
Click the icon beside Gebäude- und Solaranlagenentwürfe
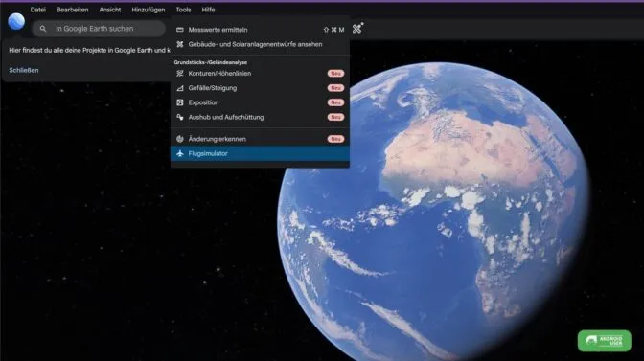coord(180,44)
